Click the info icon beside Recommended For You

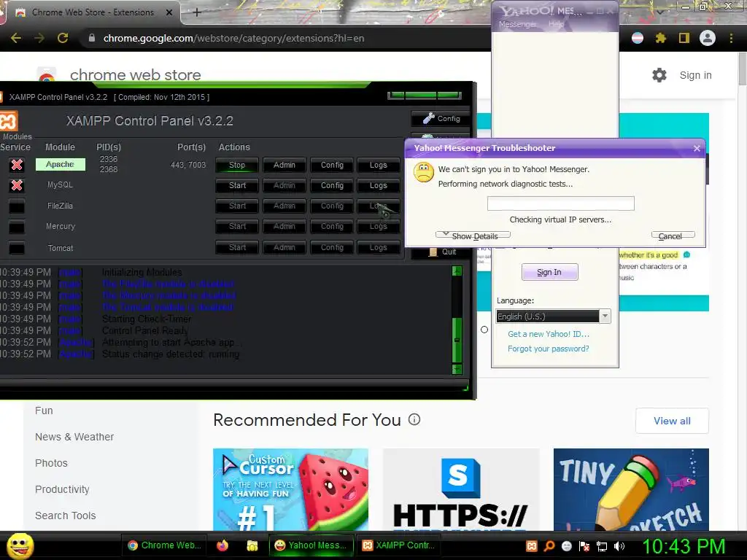pos(414,419)
